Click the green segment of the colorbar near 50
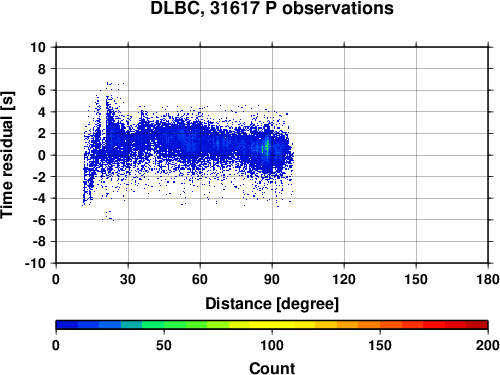This screenshot has height=375, width=500. [164, 325]
